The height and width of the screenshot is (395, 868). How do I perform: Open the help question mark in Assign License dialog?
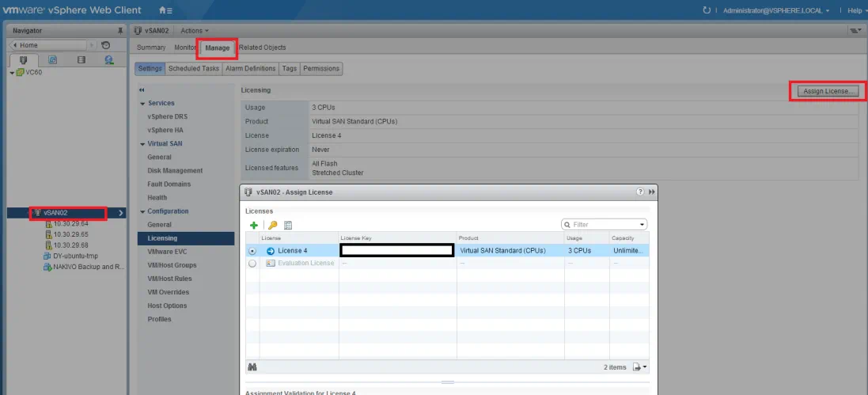640,192
